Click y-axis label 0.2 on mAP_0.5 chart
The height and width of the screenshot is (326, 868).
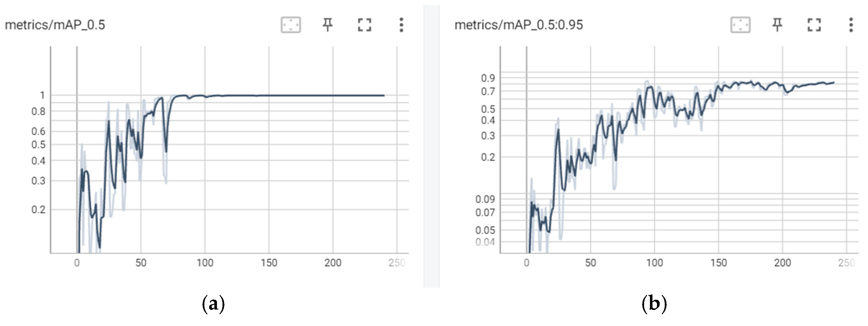pos(38,210)
